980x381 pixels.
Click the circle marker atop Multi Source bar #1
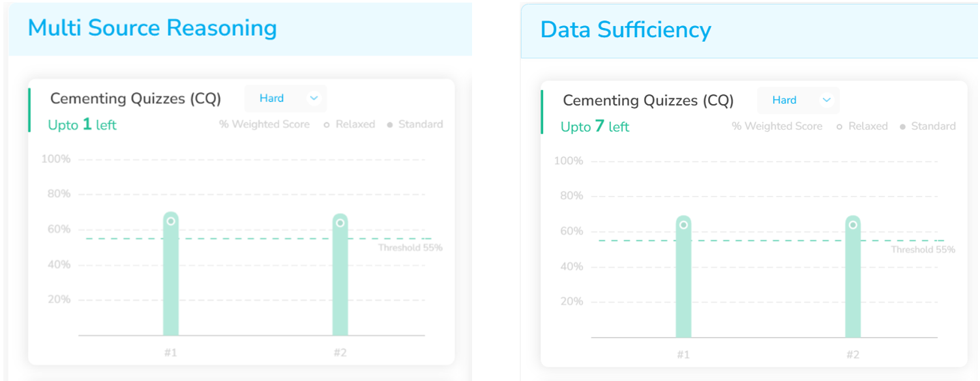171,221
